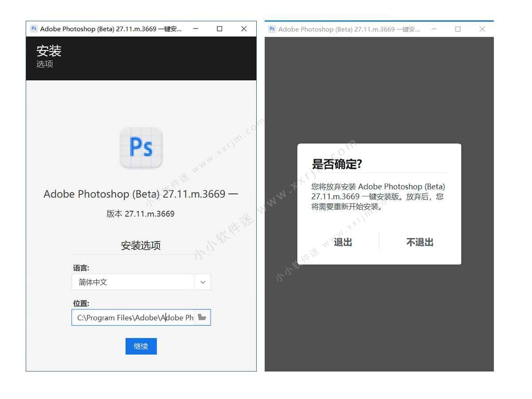Click the 安装 header title
532x399 pixels.
pos(49,51)
